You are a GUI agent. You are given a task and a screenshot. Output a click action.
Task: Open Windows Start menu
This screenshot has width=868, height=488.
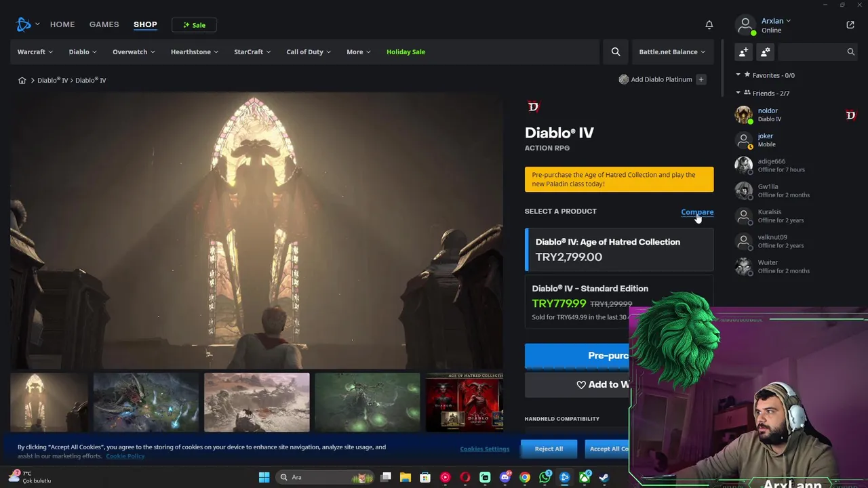(x=264, y=477)
